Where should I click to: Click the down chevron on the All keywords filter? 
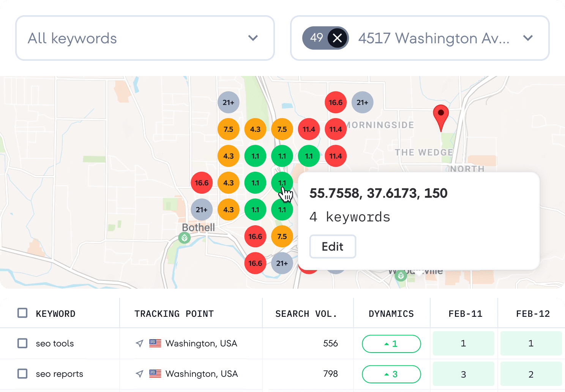[253, 38]
